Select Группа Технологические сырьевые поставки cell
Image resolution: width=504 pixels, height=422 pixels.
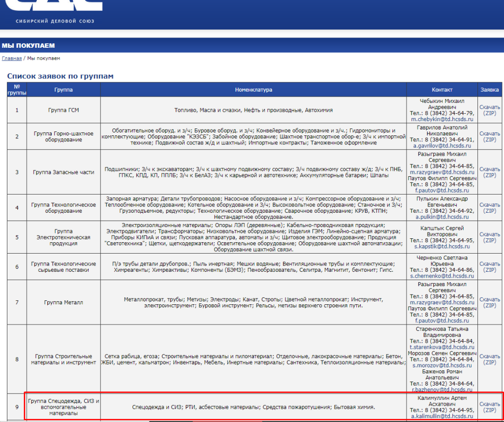[x=63, y=267]
